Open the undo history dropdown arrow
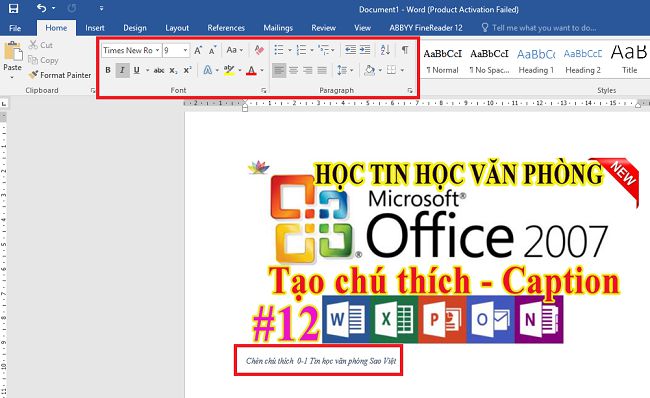The image size is (650, 398). [53, 8]
